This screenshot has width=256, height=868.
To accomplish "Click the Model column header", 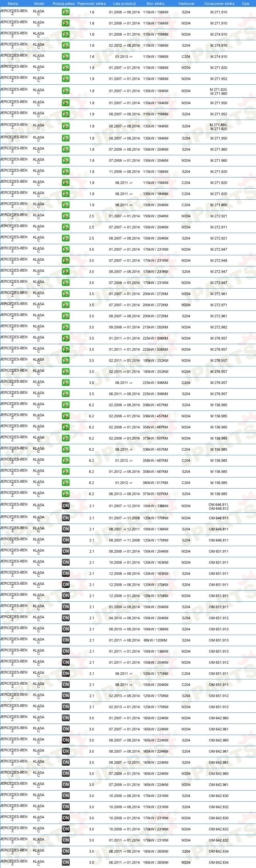I will pyautogui.click(x=39, y=4).
